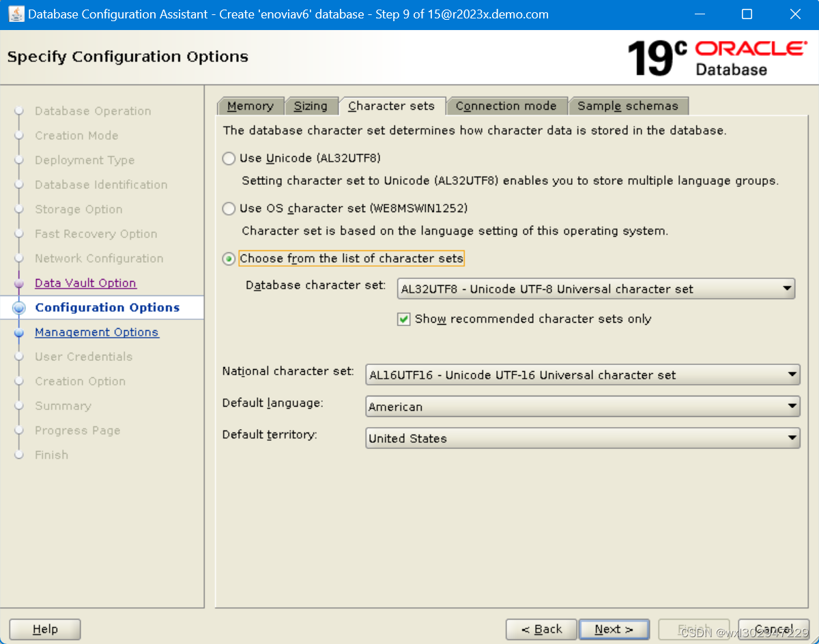
Task: Click the Creation Mode step label
Action: (x=76, y=136)
